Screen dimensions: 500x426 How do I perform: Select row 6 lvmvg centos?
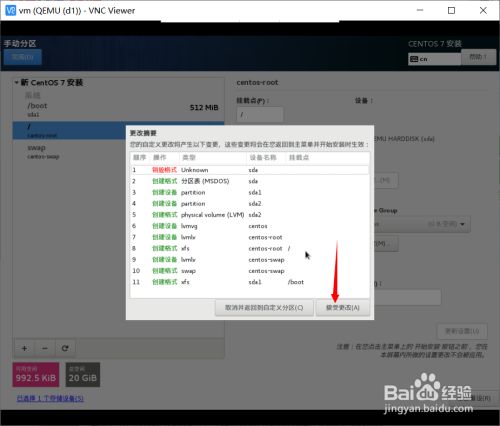pyautogui.click(x=250, y=226)
